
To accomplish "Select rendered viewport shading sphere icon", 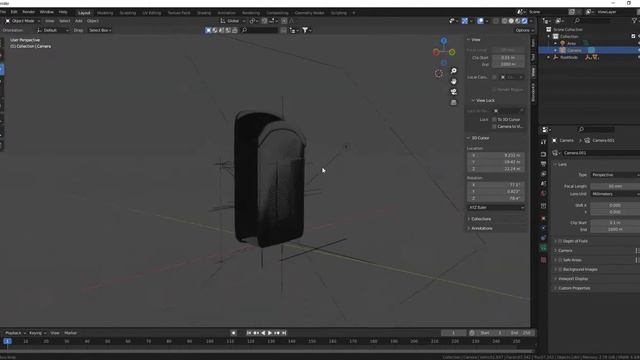I will click(x=524, y=21).
